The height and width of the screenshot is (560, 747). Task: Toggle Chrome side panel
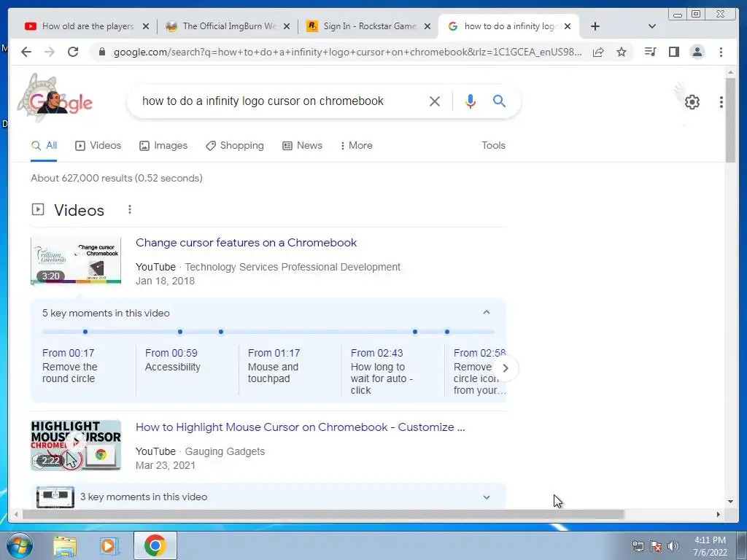coord(673,52)
